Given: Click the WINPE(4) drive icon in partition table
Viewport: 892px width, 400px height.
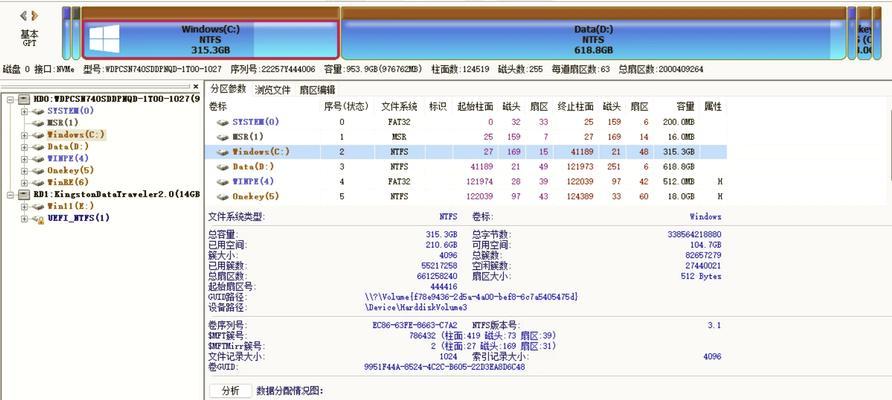Looking at the screenshot, I should (222, 182).
